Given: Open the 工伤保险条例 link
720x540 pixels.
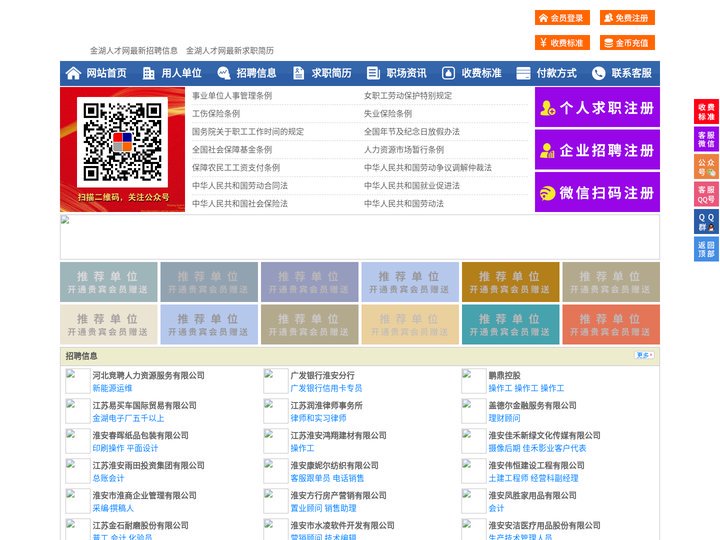Looking at the screenshot, I should (x=216, y=113).
